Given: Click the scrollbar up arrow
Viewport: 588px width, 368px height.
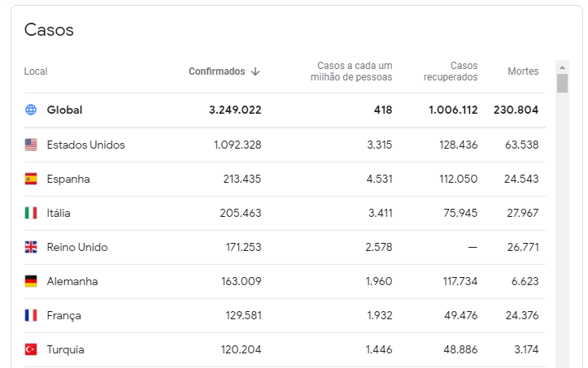Looking at the screenshot, I should [x=562, y=66].
